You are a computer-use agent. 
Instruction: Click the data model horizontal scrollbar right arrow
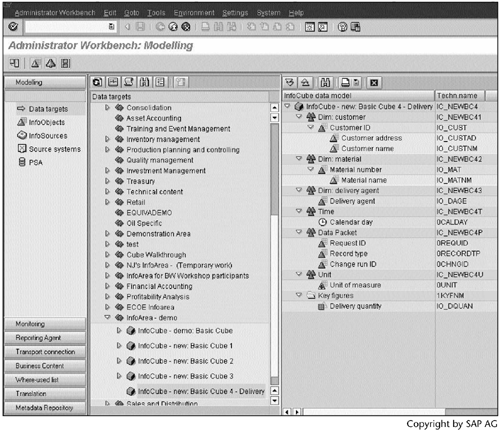point(297,412)
